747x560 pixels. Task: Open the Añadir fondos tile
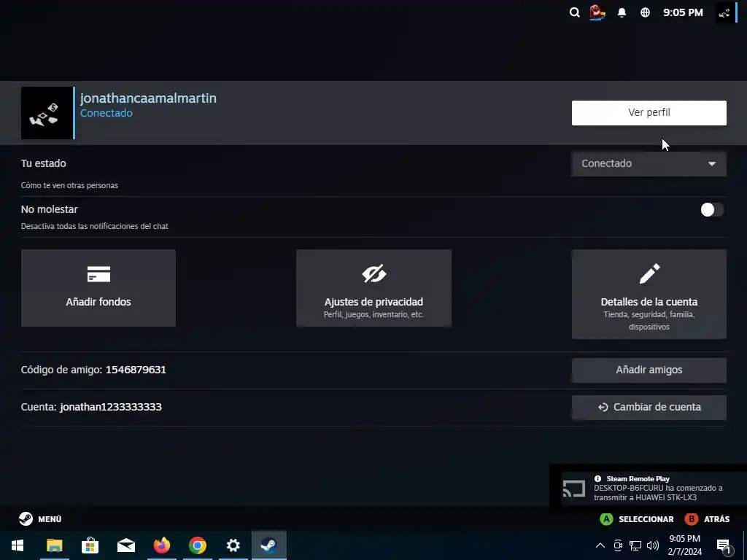coord(98,288)
